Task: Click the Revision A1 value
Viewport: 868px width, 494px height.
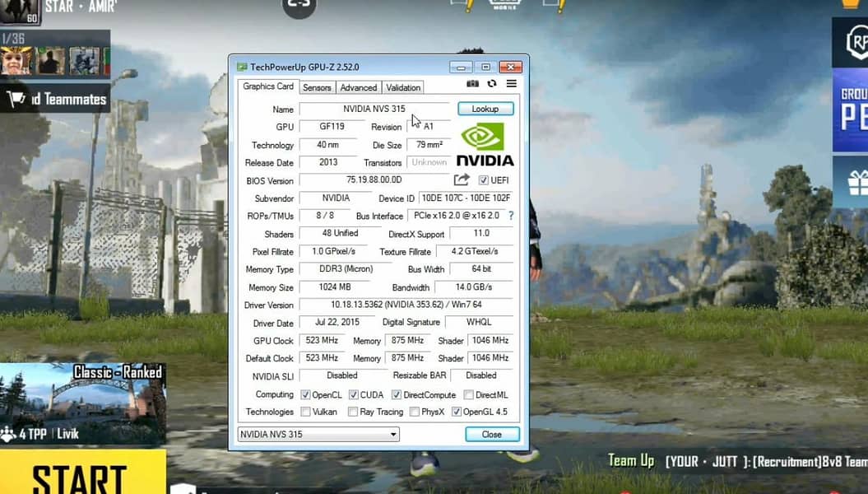Action: point(429,126)
